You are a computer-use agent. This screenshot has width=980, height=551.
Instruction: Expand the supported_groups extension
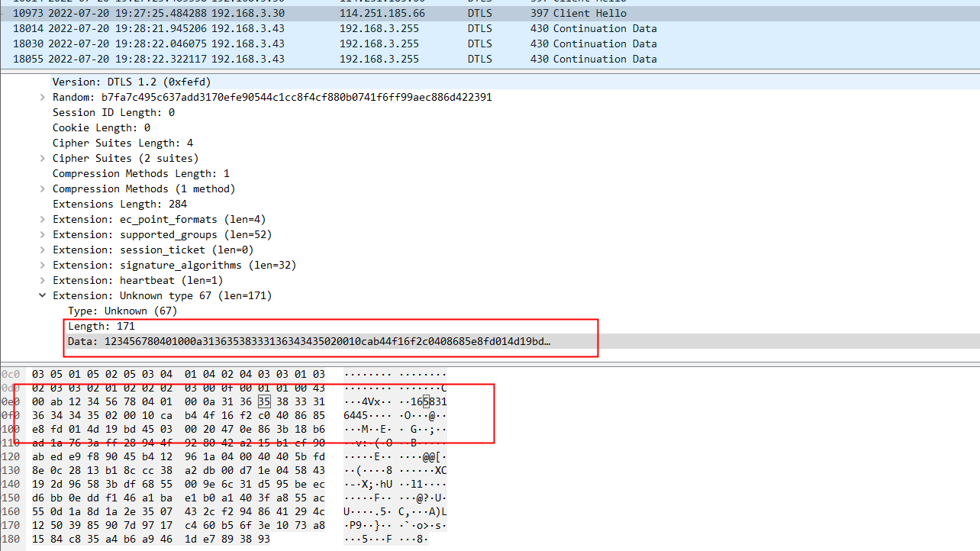coord(43,235)
